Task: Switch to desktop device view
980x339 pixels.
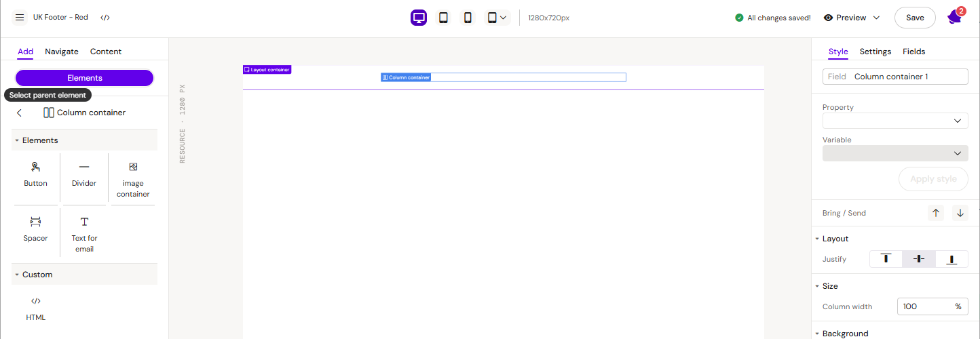Action: (419, 18)
